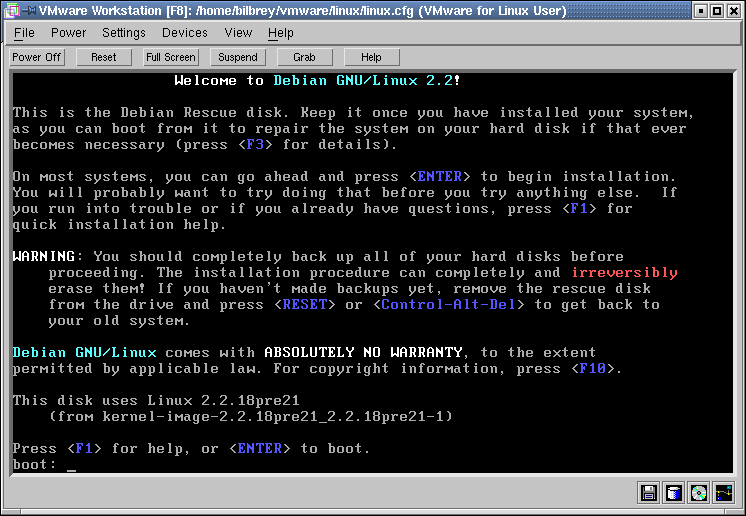Click the network adapter status icon
The height and width of the screenshot is (516, 746).
pyautogui.click(x=724, y=492)
